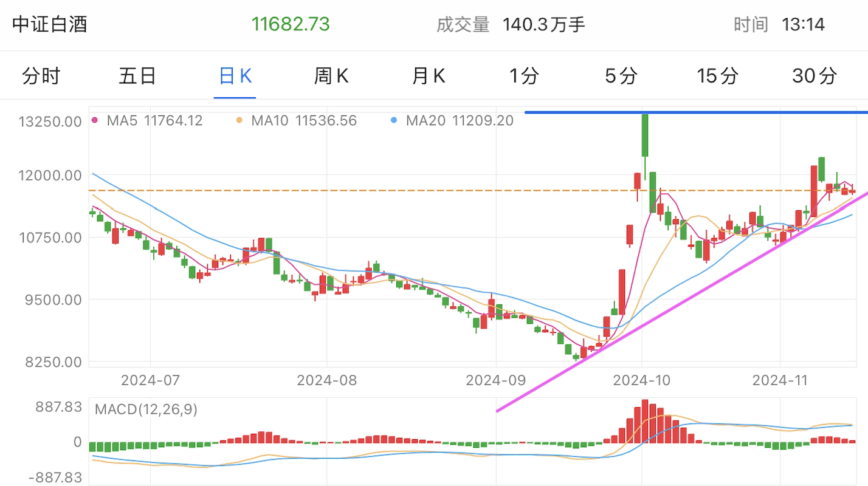The image size is (868, 486).
Task: Switch to 15分 interval tab
Action: click(x=718, y=76)
